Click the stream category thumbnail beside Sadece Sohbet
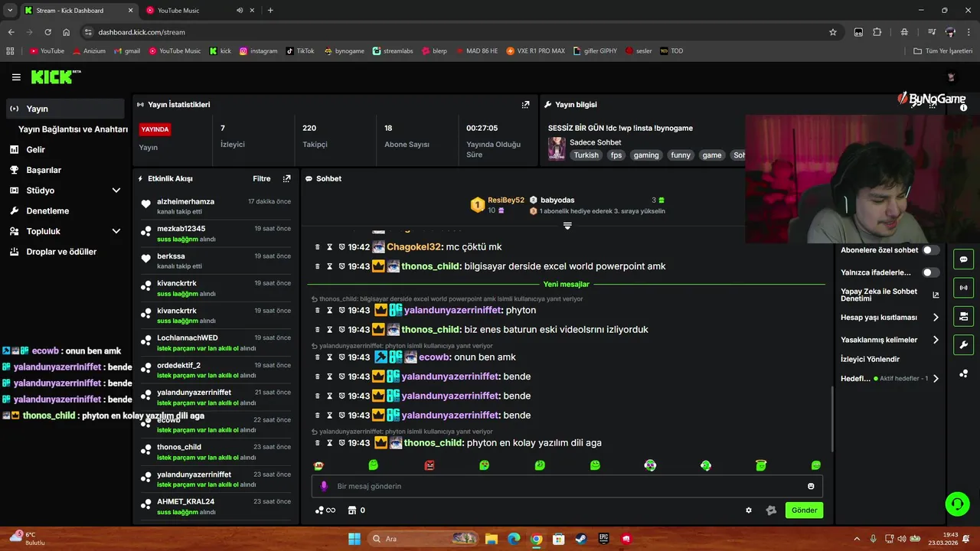 557,148
